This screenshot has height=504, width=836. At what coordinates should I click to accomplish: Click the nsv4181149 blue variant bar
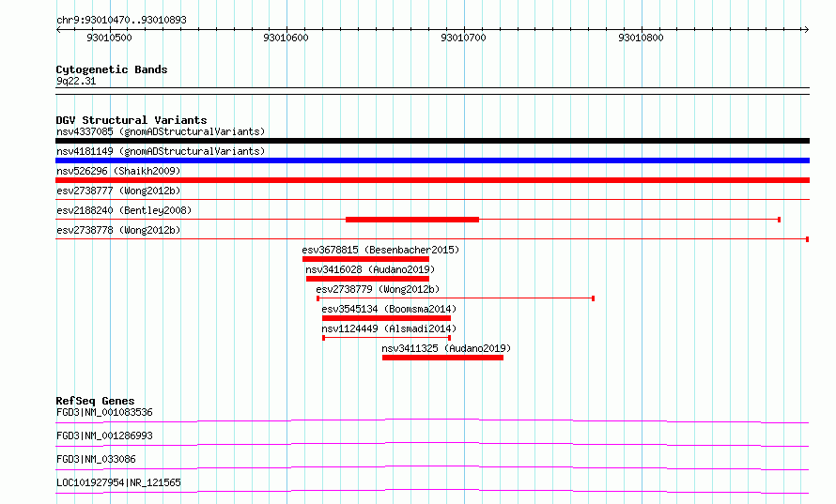(x=432, y=160)
